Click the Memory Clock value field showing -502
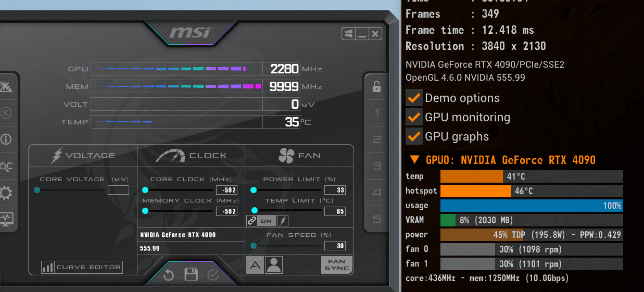The height and width of the screenshot is (292, 644). tap(226, 211)
